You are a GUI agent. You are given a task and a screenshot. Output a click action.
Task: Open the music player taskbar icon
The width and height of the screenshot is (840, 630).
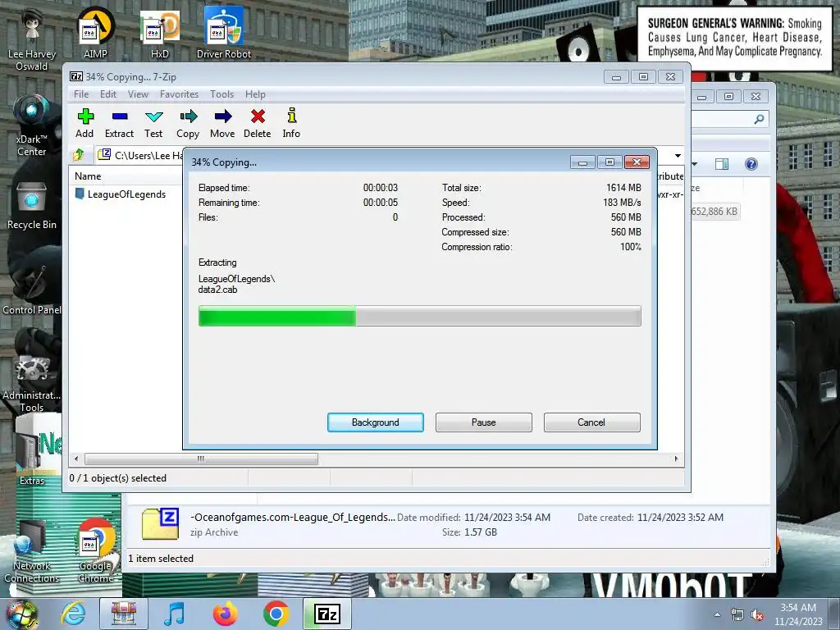(x=174, y=614)
